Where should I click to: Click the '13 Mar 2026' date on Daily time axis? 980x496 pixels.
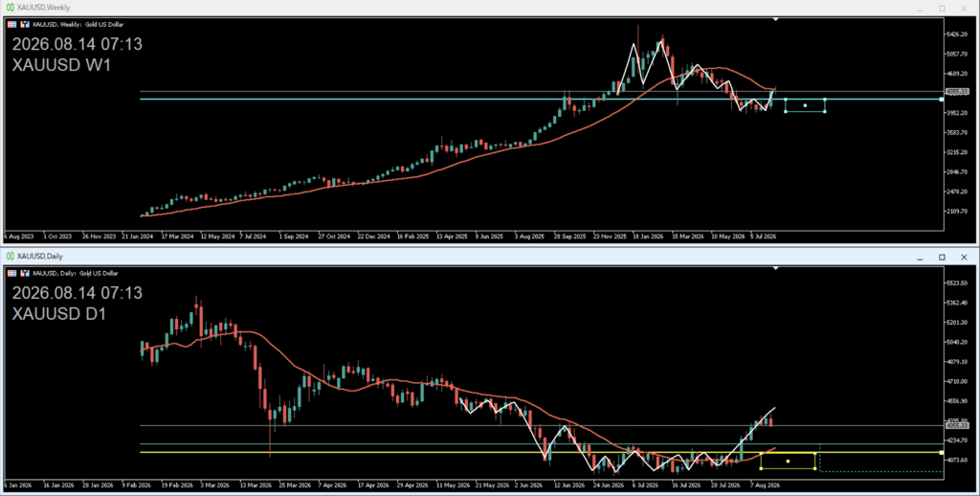click(254, 485)
